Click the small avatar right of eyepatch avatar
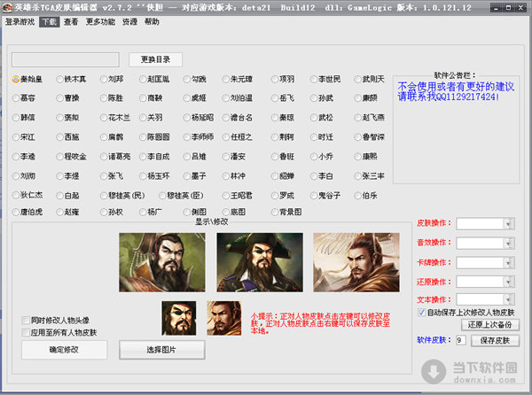532x395 pixels. pyautogui.click(x=223, y=318)
